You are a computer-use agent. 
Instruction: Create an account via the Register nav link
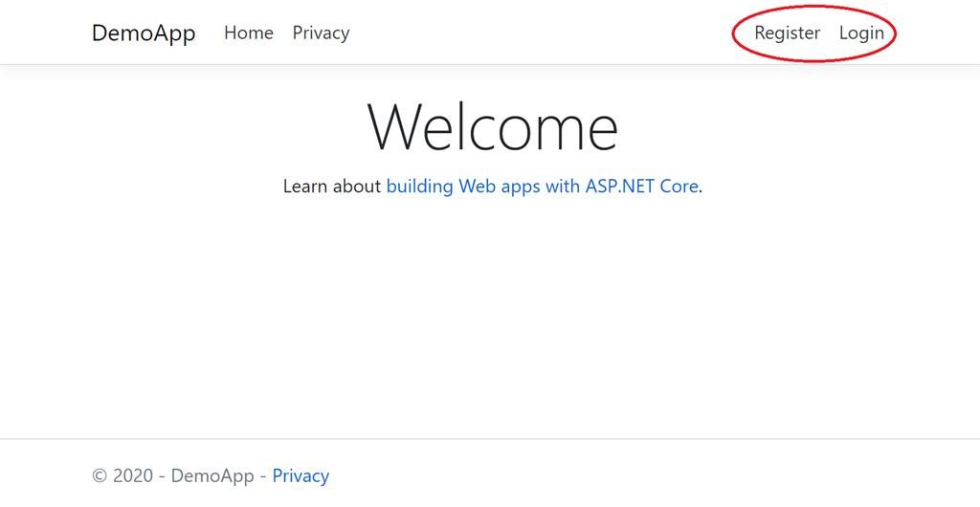click(x=787, y=33)
